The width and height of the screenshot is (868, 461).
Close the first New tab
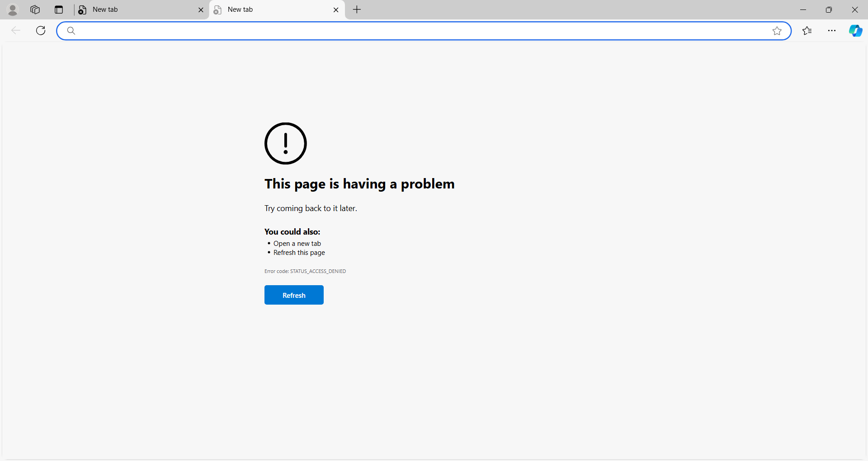point(201,9)
